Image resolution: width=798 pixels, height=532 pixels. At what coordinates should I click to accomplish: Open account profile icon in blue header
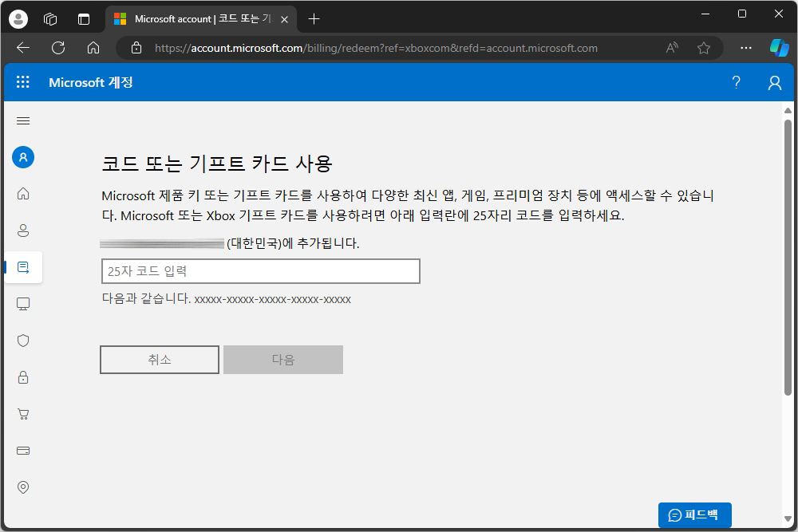(775, 82)
